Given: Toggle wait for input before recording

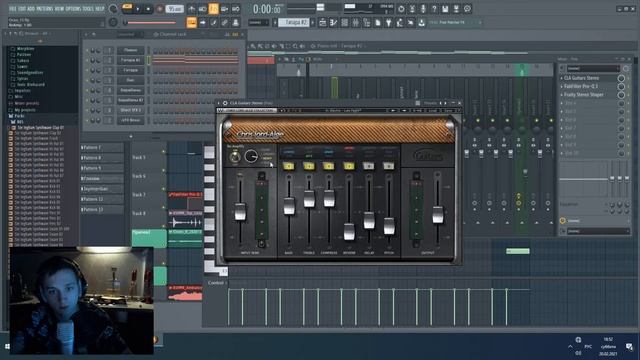Looking at the screenshot, I should coord(202,9).
